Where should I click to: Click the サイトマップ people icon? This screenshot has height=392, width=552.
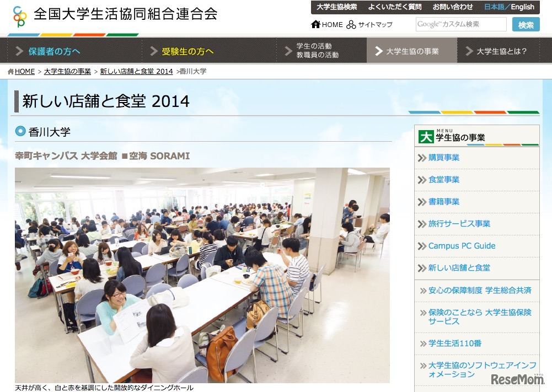(x=351, y=24)
